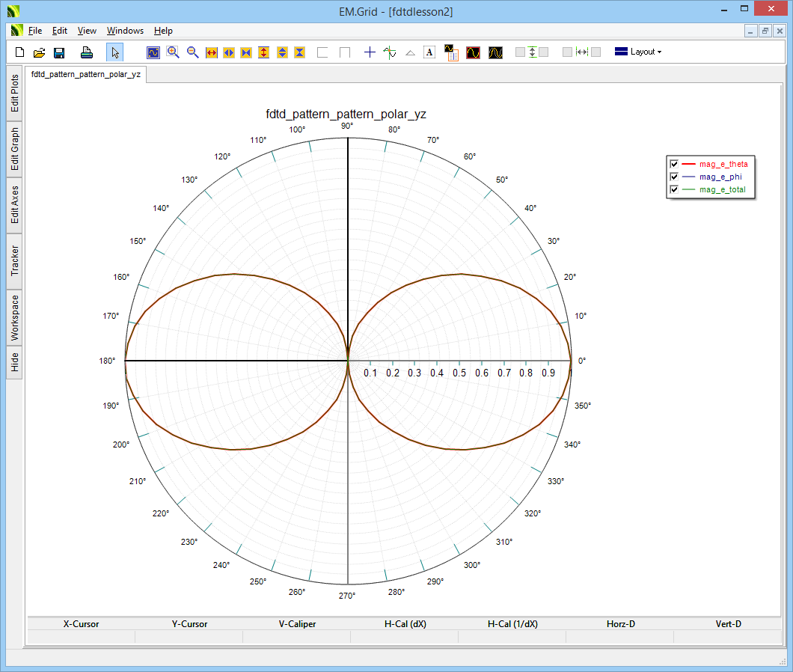Click the New file icon

coord(20,52)
